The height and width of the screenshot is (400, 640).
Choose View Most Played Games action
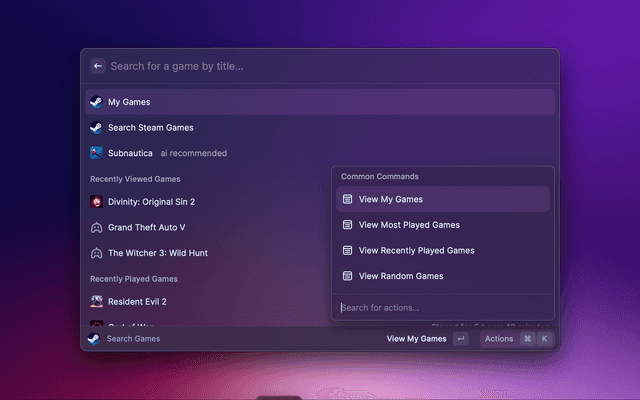click(x=408, y=225)
